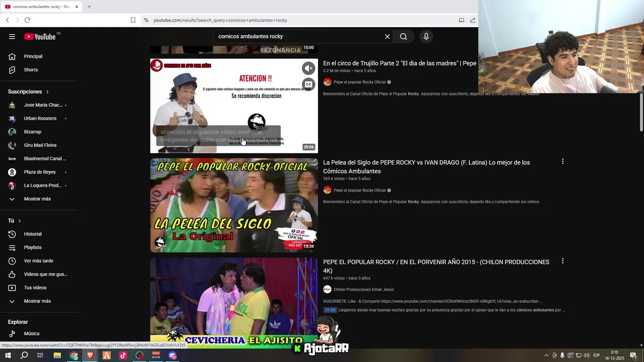The width and height of the screenshot is (644, 362).
Task: Jump to the 31:05 timestamp chip
Action: tap(330, 310)
